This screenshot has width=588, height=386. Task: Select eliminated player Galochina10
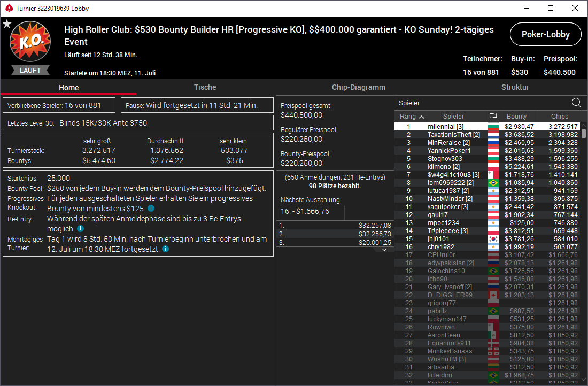tap(487, 271)
